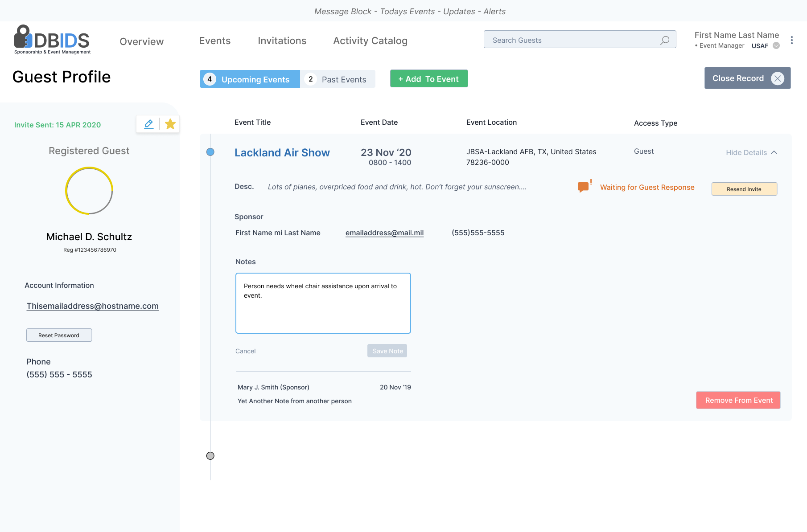This screenshot has width=807, height=532.
Task: Click the gray timeline marker dot
Action: [210, 456]
